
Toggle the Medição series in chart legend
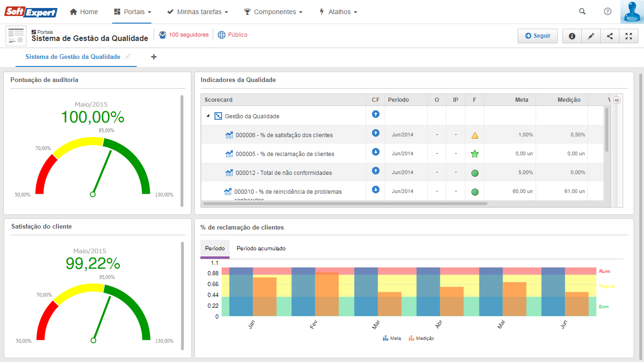point(421,338)
